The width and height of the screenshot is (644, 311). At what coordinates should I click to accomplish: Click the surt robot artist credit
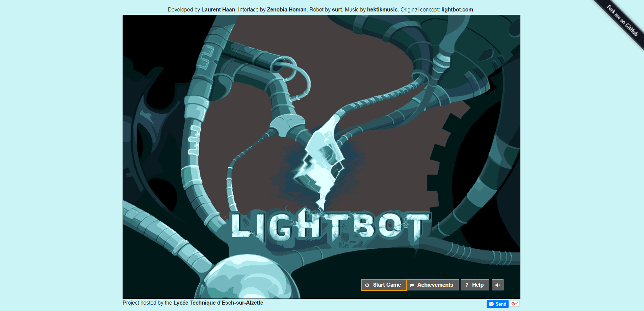[x=336, y=9]
